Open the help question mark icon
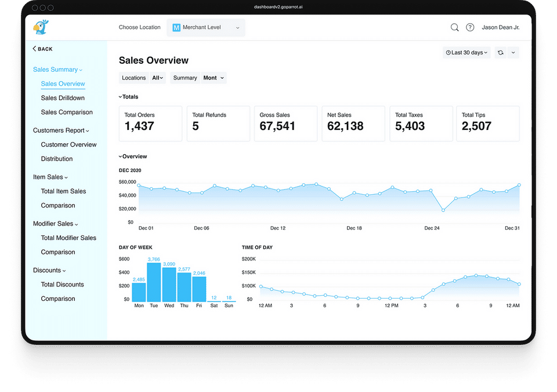The width and height of the screenshot is (557, 392). 470,27
